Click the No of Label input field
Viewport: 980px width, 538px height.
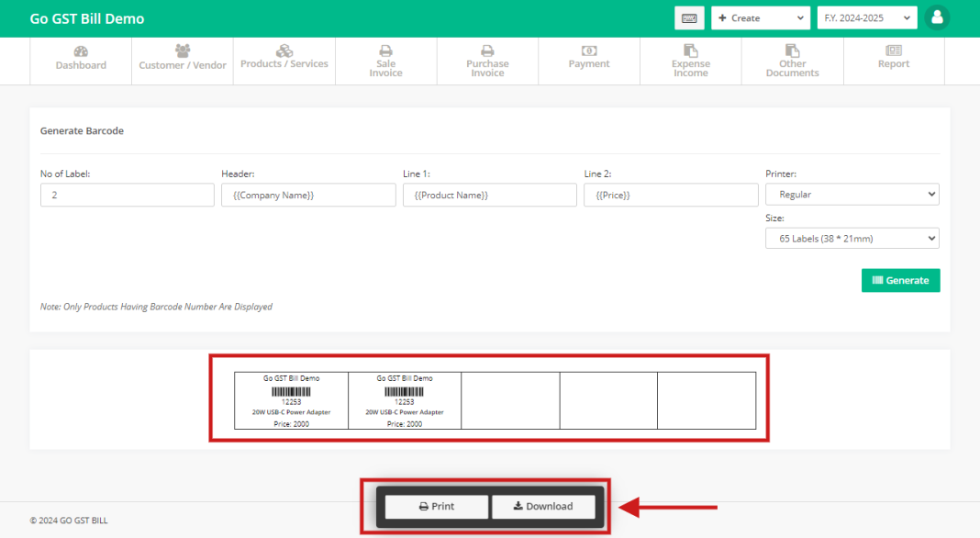click(x=127, y=195)
